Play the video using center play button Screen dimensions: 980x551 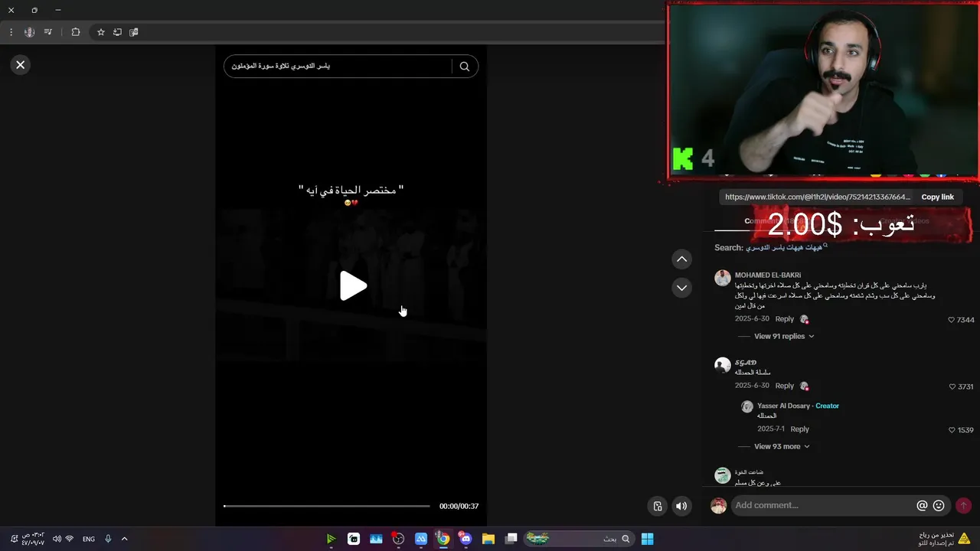pyautogui.click(x=353, y=285)
